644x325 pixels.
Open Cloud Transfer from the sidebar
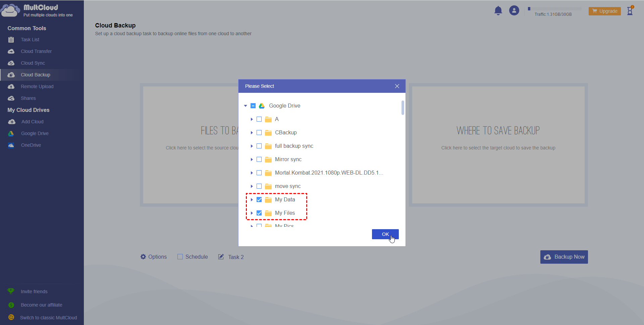coord(36,51)
